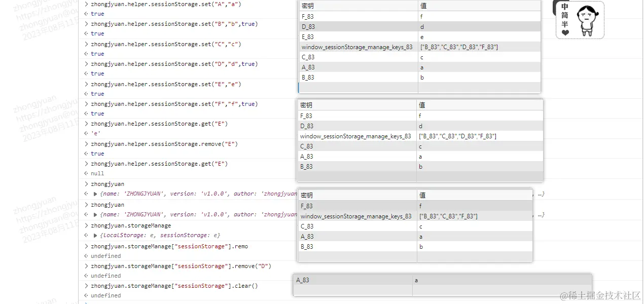This screenshot has width=644, height=304.
Task: Expand the {localStorage: e, sessionStorage: e} object
Action: tap(95, 236)
